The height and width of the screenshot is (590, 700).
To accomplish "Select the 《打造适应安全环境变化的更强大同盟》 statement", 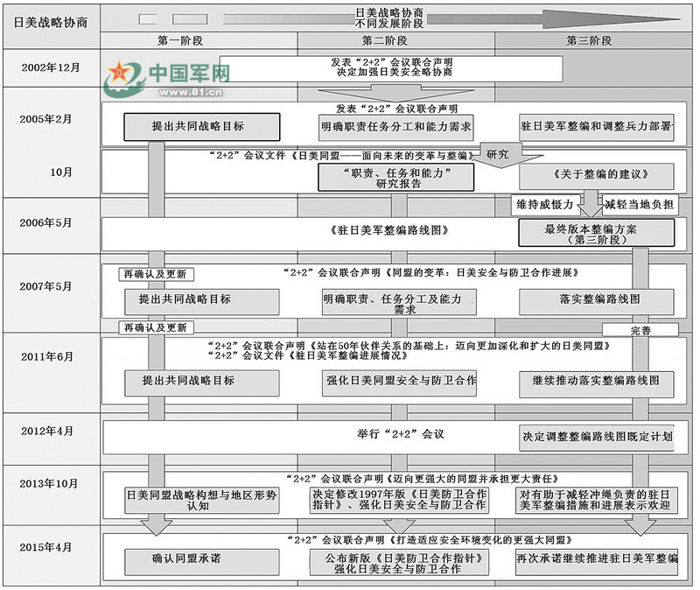I will [x=481, y=540].
